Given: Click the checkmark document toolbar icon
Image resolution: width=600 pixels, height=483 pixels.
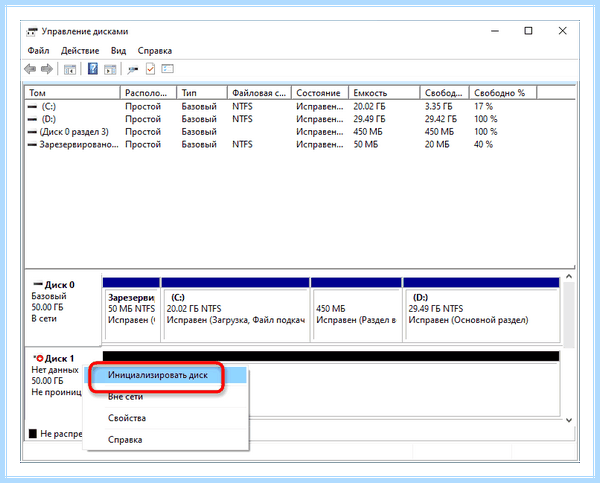Looking at the screenshot, I should [x=150, y=69].
